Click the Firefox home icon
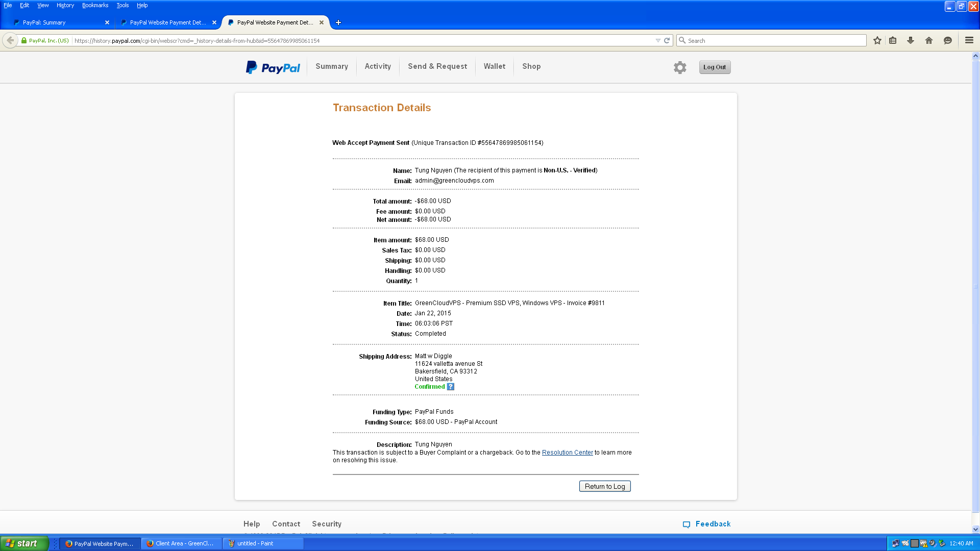This screenshot has height=551, width=980. (928, 41)
